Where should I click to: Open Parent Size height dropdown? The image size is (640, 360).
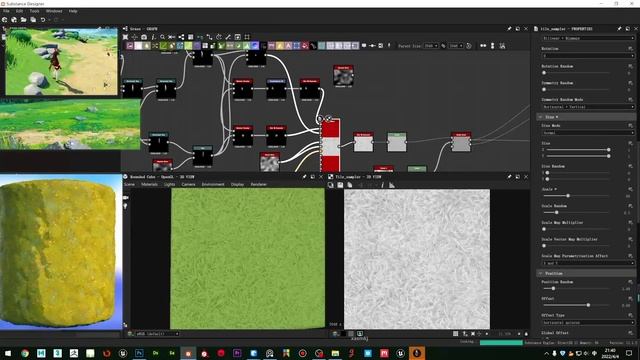456,46
